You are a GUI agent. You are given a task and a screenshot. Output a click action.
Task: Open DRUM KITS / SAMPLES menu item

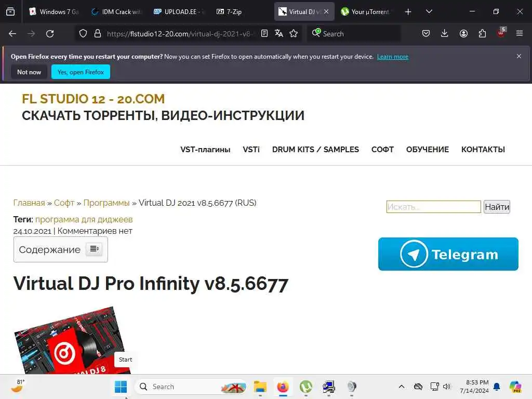coord(315,150)
